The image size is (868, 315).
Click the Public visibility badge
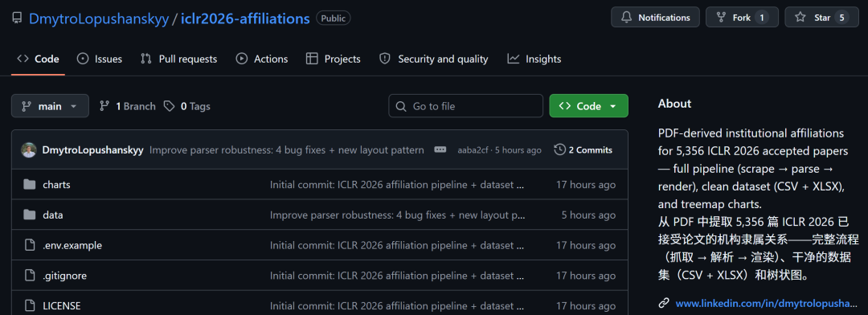click(334, 18)
